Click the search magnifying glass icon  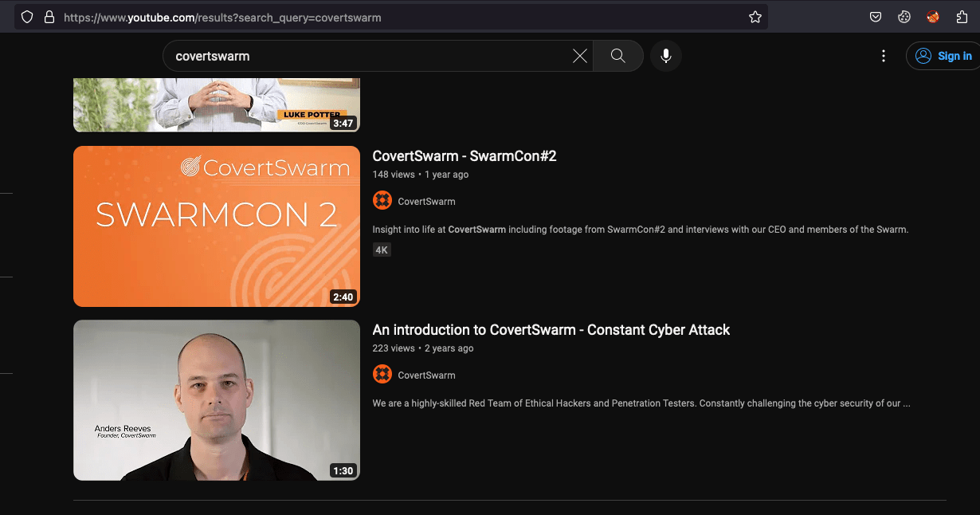(617, 56)
